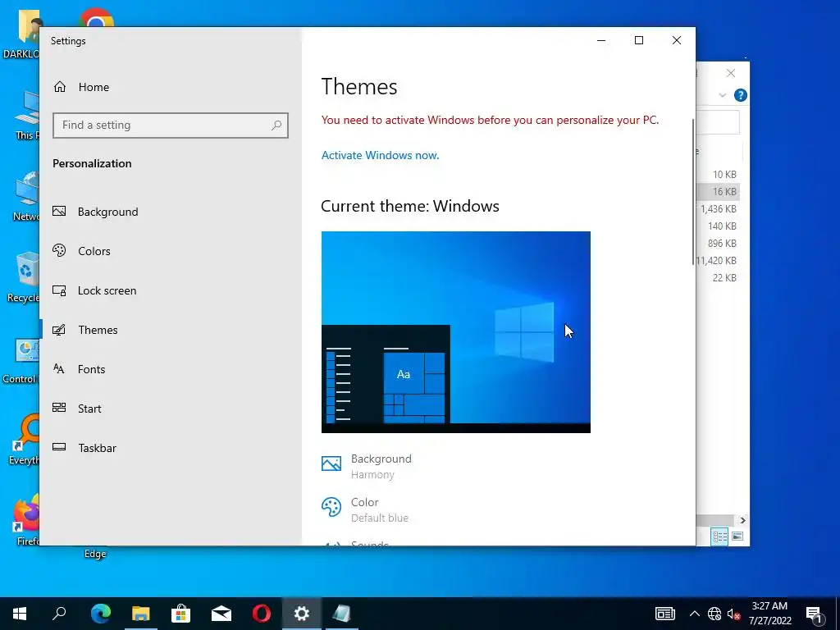Open News and interests taskbar icon
Viewport: 840px width, 630px height.
click(x=664, y=614)
